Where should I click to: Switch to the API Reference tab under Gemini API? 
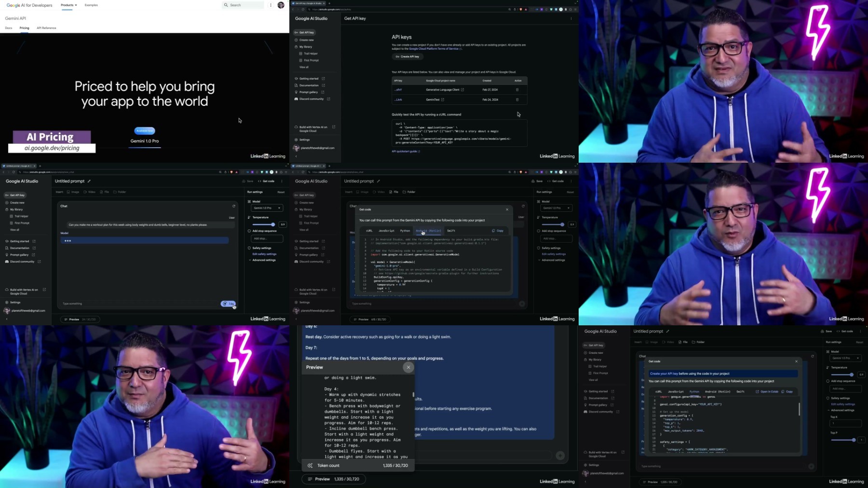click(x=46, y=28)
